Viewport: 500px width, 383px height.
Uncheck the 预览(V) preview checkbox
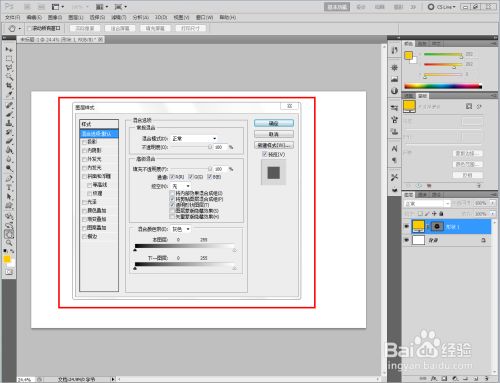[265, 154]
